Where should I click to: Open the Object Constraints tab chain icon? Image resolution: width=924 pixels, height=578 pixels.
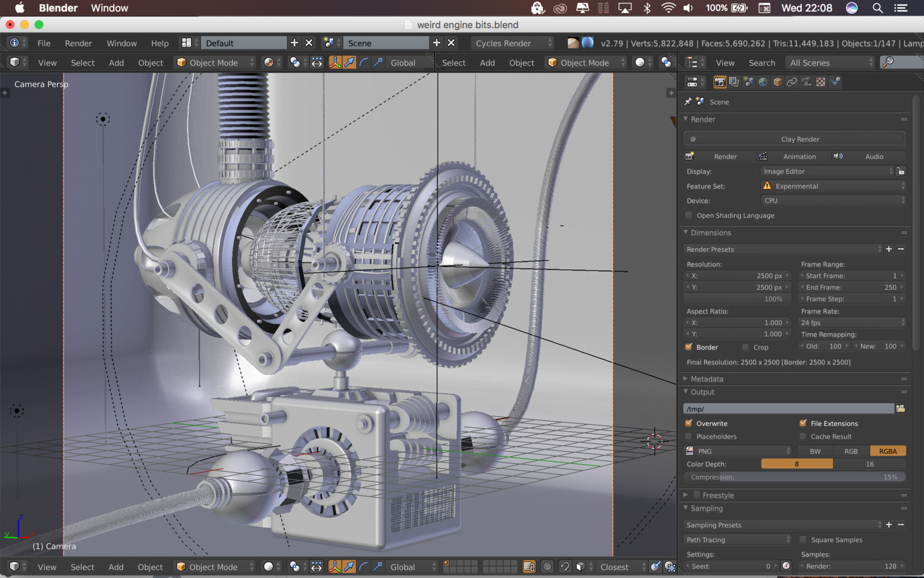[x=792, y=82]
